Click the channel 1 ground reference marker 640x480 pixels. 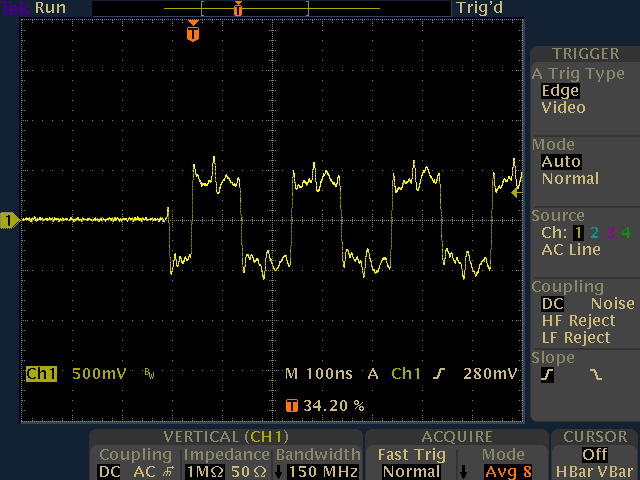tap(9, 220)
